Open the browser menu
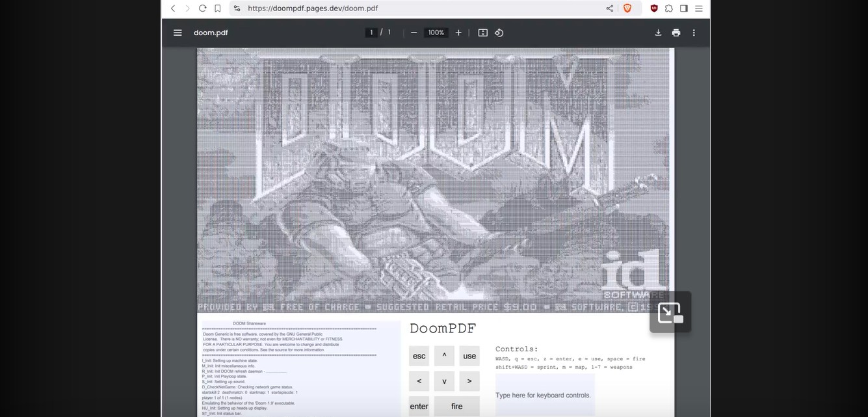Viewport: 868px width, 417px height. tap(698, 8)
